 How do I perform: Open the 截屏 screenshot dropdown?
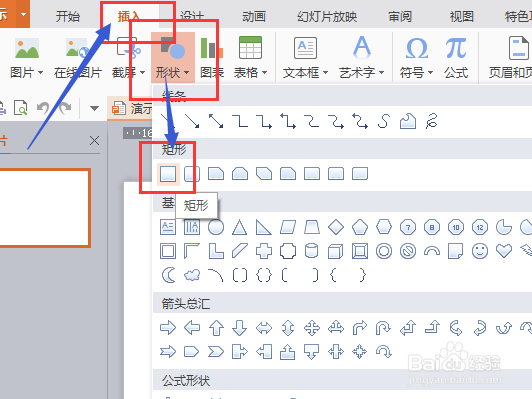pos(128,58)
